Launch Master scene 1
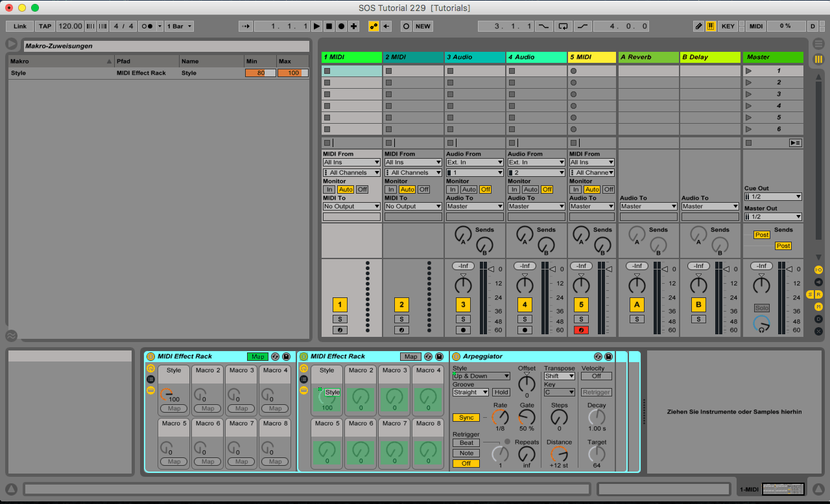This screenshot has width=830, height=504. coord(749,71)
